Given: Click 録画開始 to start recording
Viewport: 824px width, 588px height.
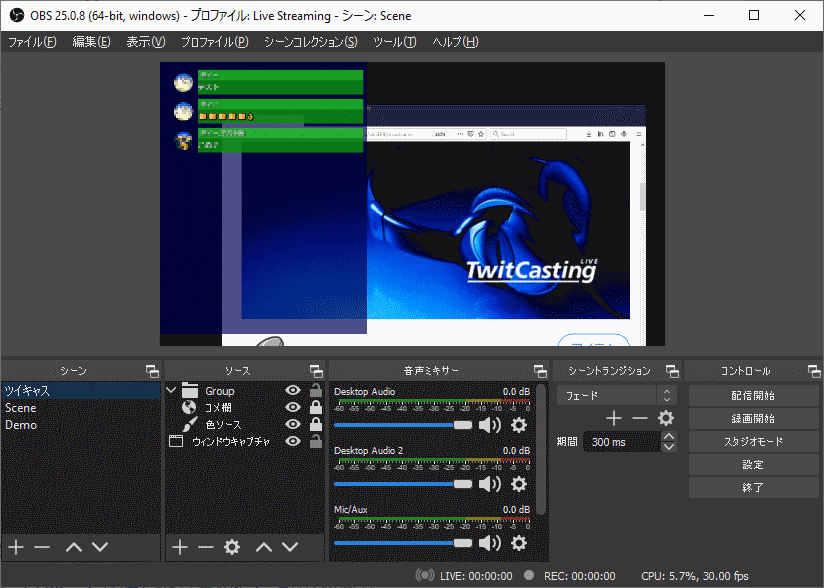Looking at the screenshot, I should pos(754,419).
